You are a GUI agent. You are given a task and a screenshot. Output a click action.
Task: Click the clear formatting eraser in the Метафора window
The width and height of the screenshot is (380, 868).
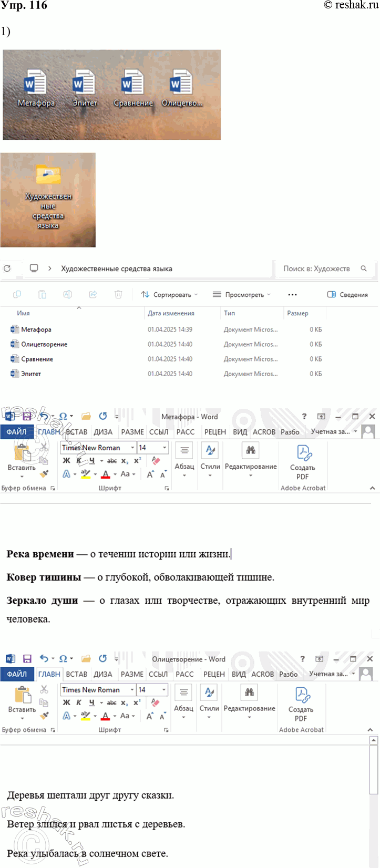[x=156, y=461]
